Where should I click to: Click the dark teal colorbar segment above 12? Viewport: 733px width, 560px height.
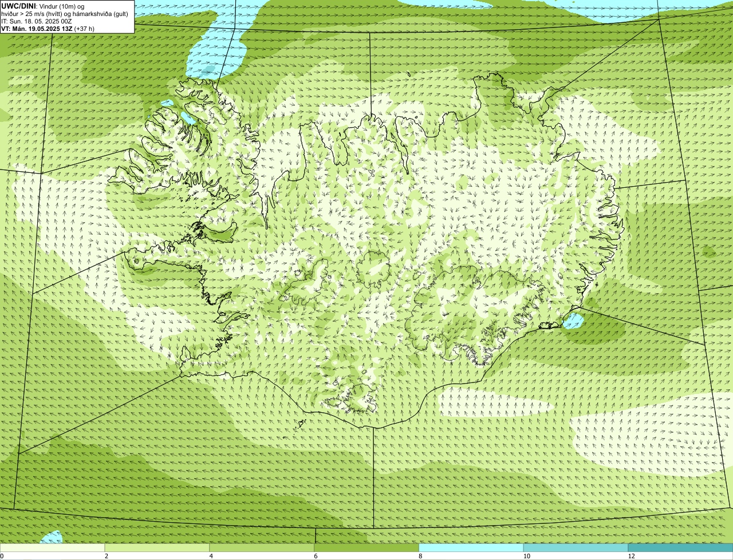[680, 548]
